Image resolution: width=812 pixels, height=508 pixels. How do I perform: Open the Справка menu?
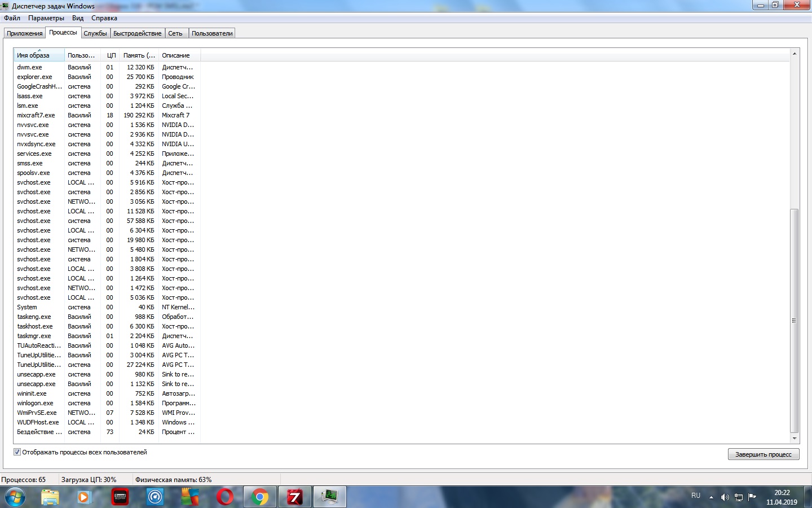(104, 18)
